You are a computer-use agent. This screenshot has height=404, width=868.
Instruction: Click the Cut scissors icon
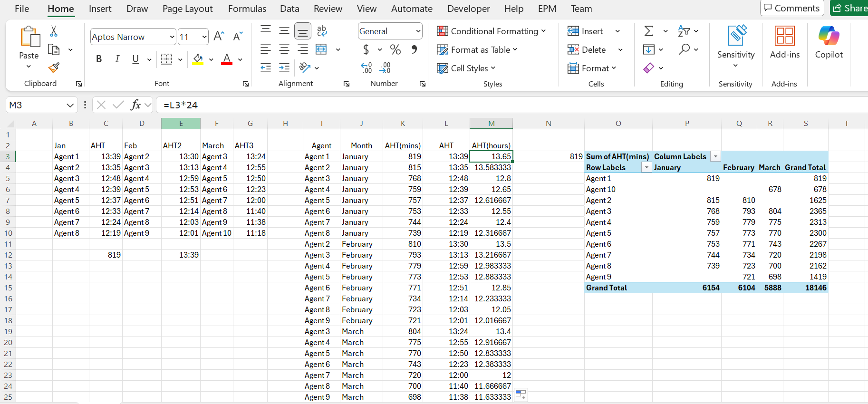[54, 31]
